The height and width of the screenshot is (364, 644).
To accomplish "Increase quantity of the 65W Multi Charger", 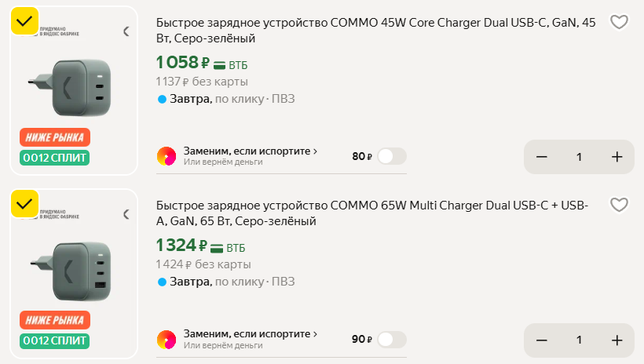I will coord(617,340).
